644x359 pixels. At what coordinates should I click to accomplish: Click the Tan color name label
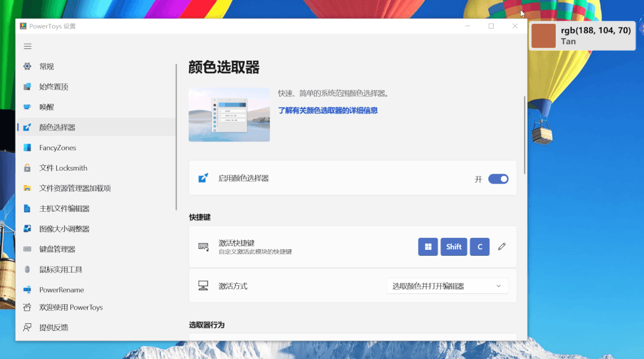pos(568,41)
